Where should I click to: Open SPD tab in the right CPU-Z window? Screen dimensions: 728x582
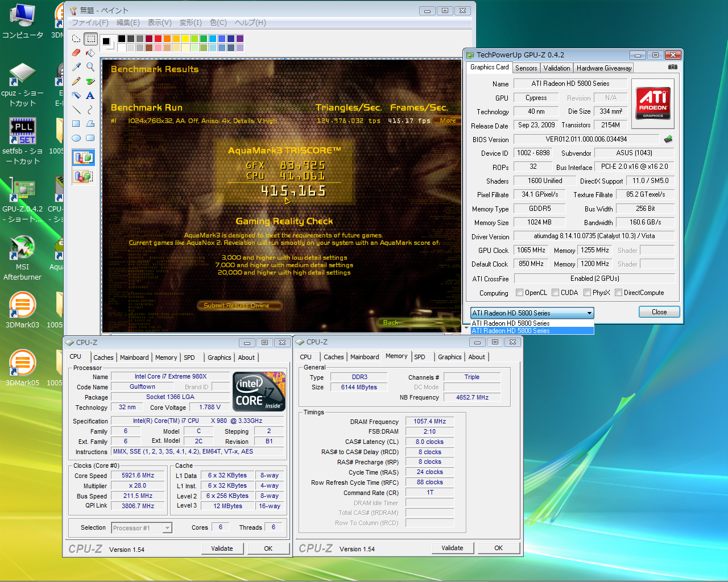coord(420,357)
